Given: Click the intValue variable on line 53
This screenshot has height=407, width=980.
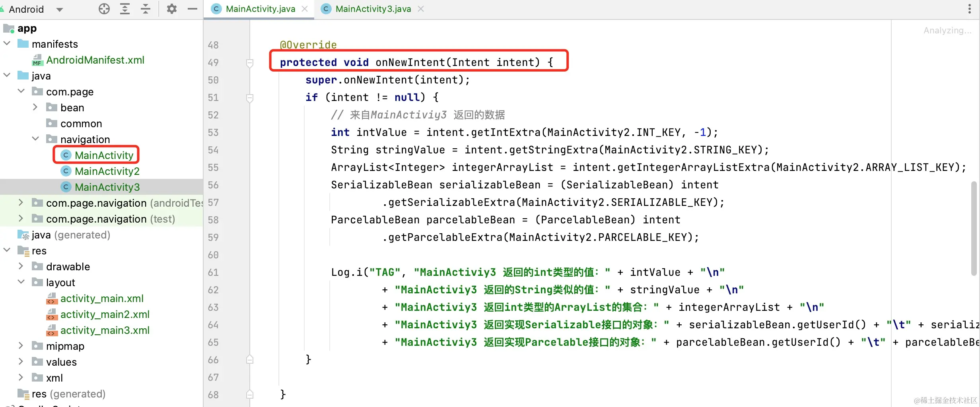Looking at the screenshot, I should click(381, 132).
